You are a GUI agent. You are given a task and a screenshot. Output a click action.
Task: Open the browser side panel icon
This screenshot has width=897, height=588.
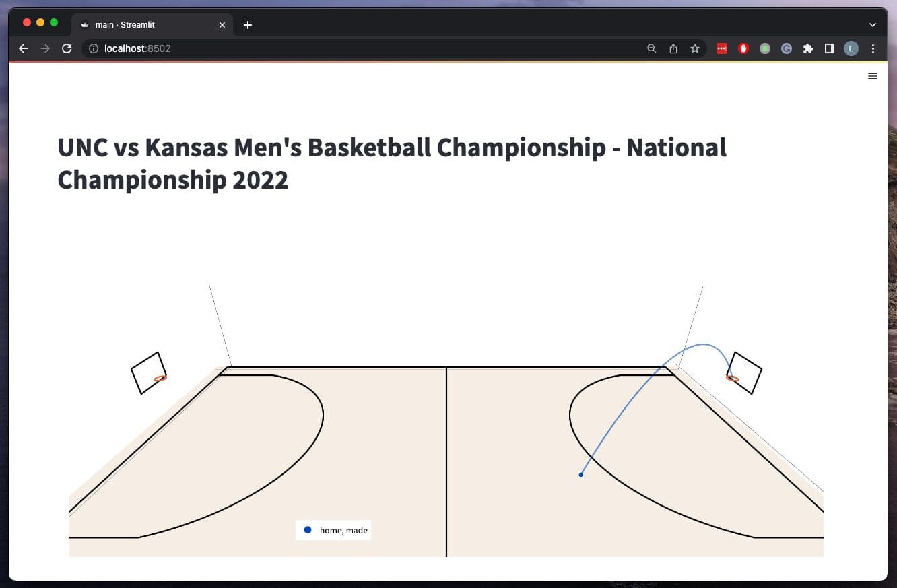click(830, 48)
